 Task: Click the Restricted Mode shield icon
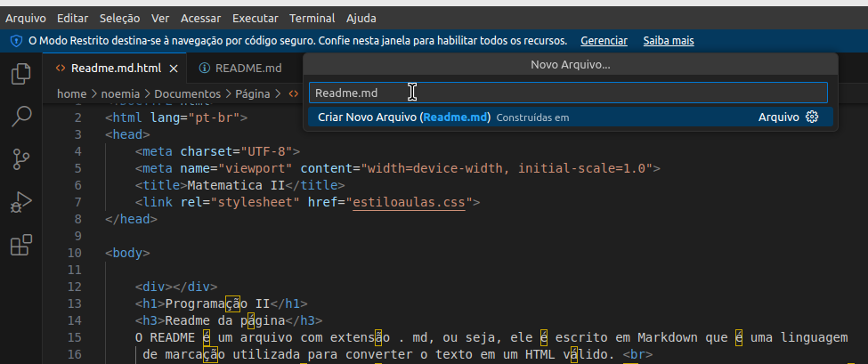coord(17,41)
